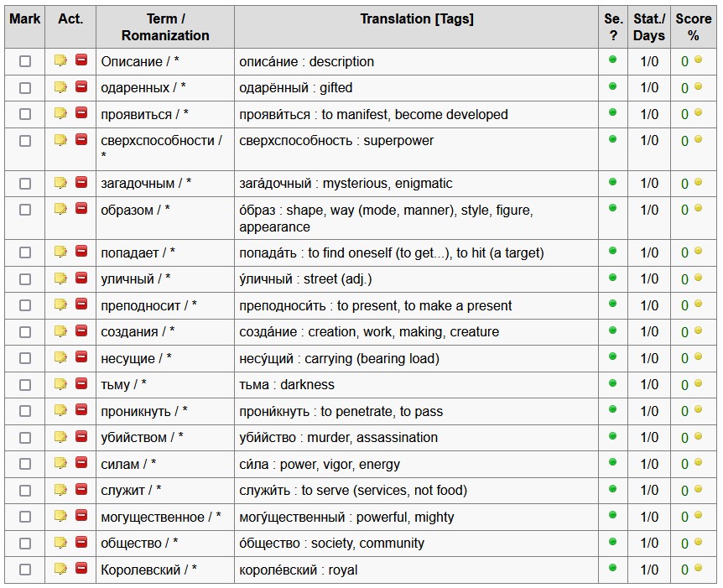Click the edit icon for Описание
The width and height of the screenshot is (723, 588).
pos(60,60)
